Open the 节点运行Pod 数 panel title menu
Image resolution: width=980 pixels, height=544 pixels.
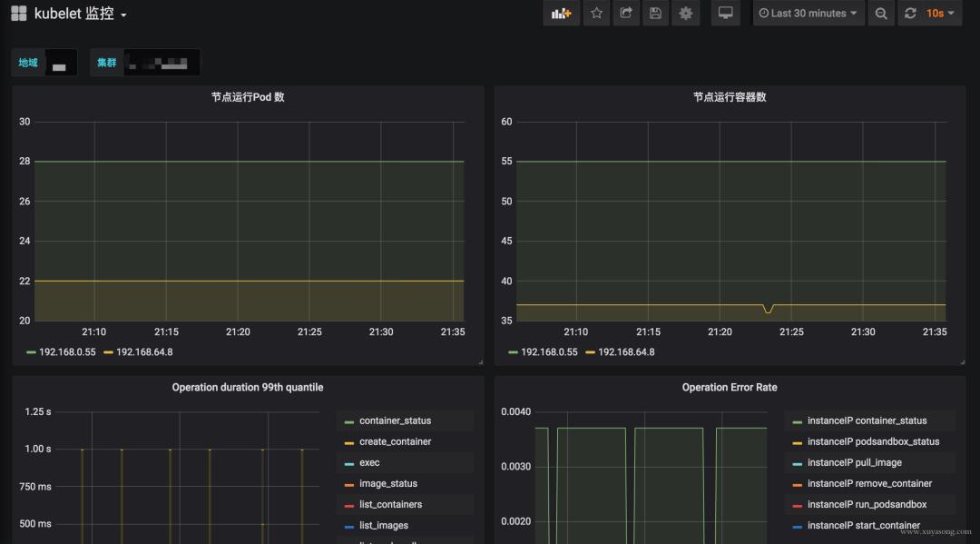248,96
